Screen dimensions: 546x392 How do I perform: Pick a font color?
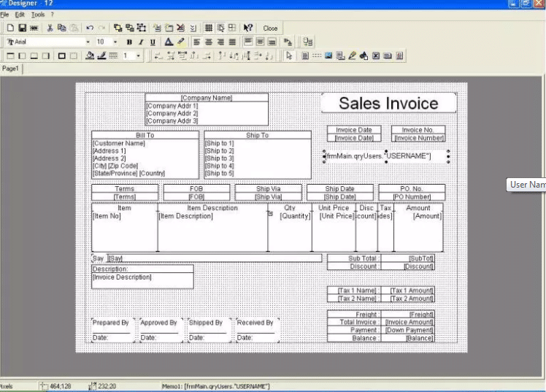click(x=169, y=42)
